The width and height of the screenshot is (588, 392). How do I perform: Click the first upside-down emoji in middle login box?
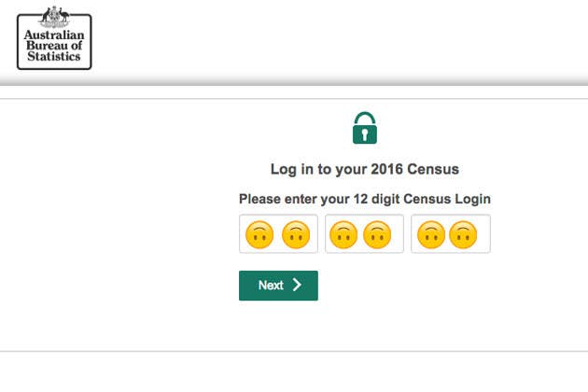tap(343, 234)
